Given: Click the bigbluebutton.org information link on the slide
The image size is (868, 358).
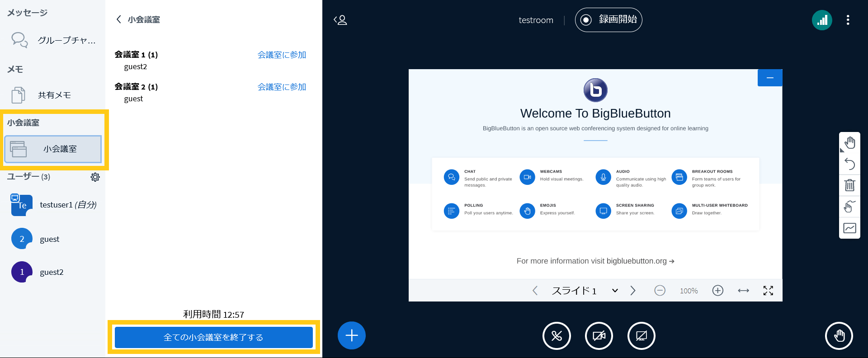Looking at the screenshot, I should (640, 261).
